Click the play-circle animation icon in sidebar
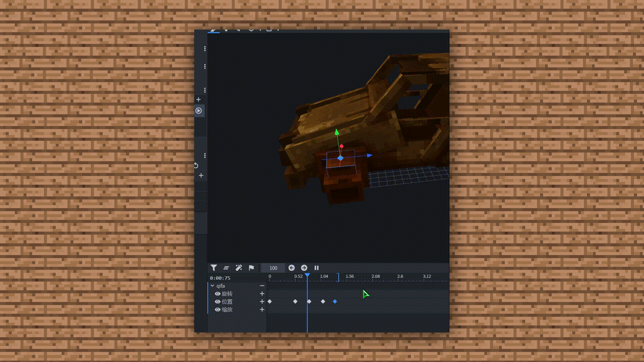 coord(199,111)
